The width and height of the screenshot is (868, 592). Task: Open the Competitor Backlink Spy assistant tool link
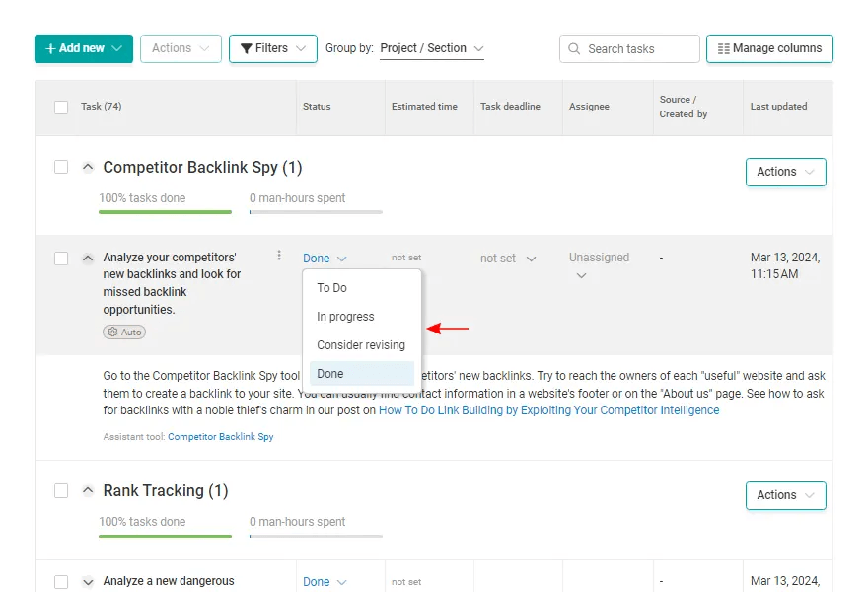220,436
